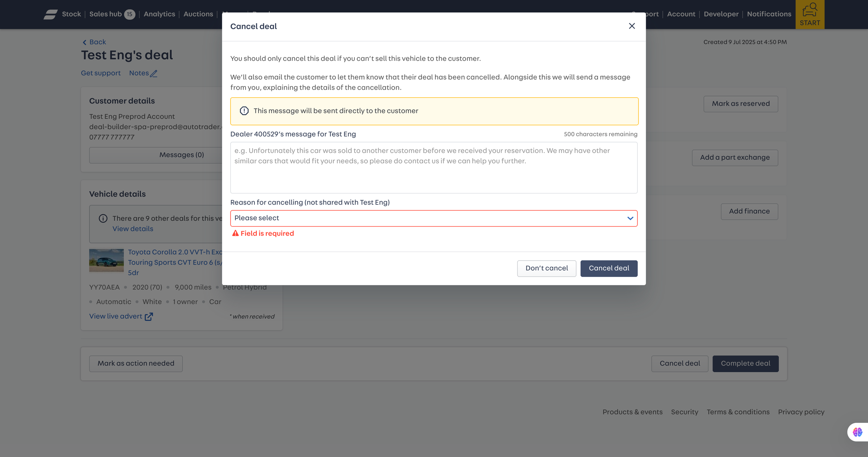Focus the dealer message text area
868x457 pixels.
(x=434, y=168)
